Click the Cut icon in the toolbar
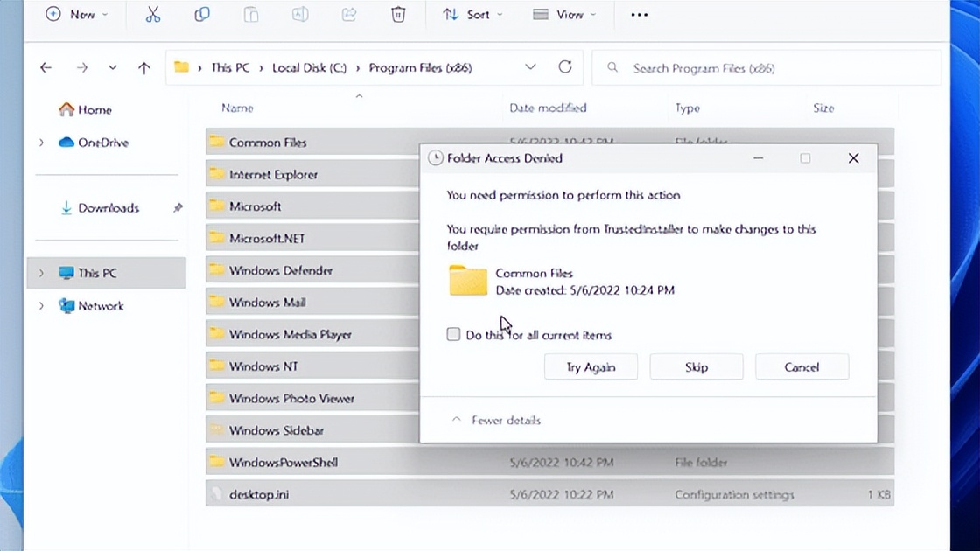 [152, 14]
